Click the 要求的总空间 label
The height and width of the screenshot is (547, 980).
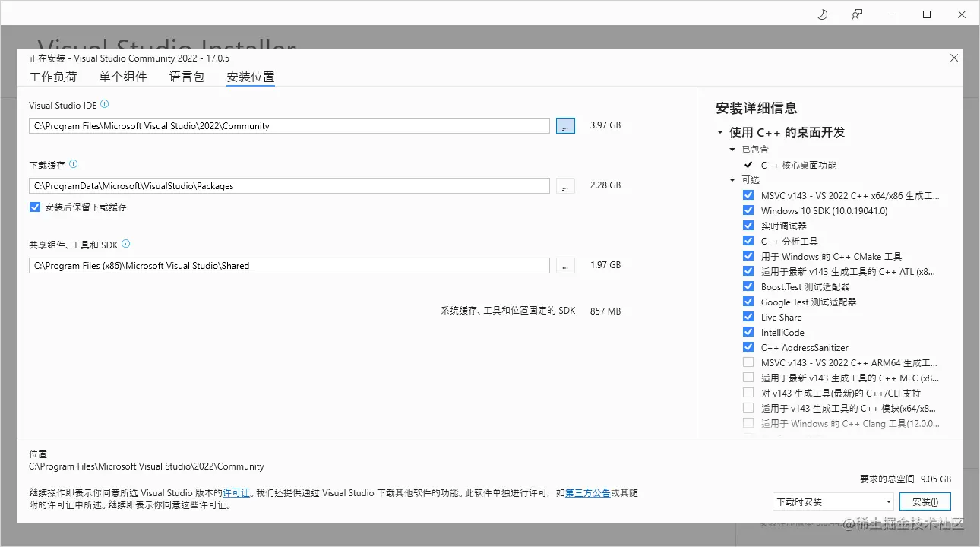(x=887, y=479)
